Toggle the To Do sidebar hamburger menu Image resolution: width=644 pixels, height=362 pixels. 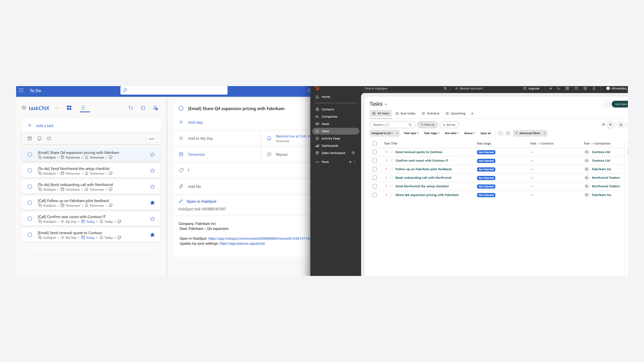pyautogui.click(x=24, y=108)
